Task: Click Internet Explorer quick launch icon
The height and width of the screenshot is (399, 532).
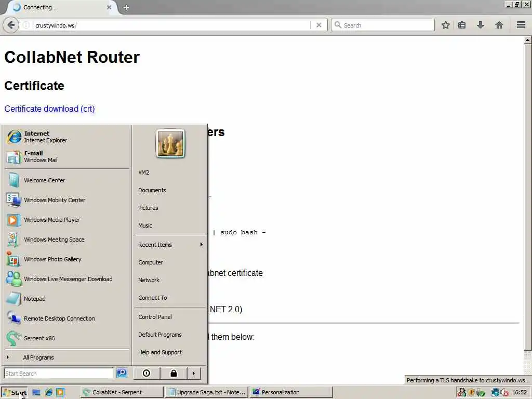Action: (x=48, y=392)
